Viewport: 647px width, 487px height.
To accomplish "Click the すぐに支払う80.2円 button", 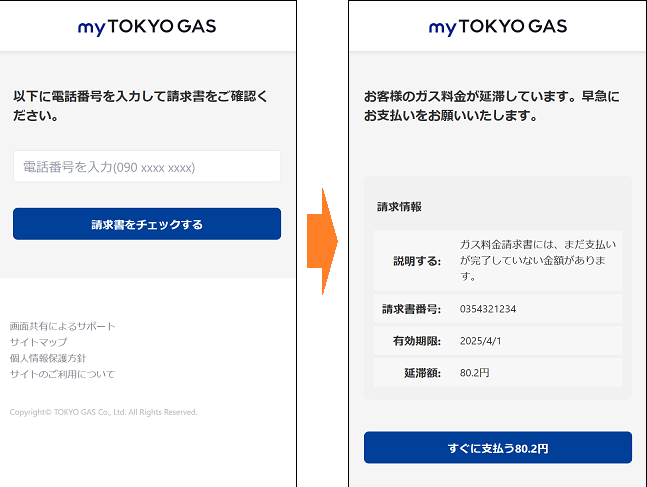I will point(498,448).
